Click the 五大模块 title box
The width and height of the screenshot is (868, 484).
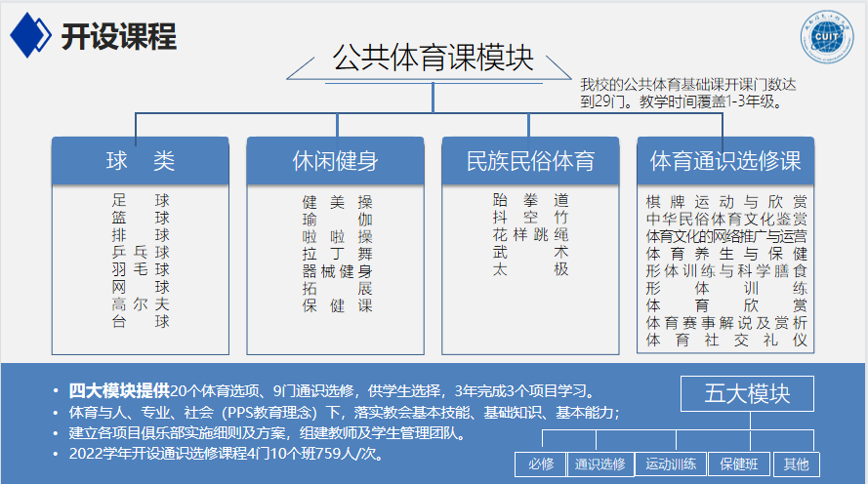click(747, 393)
